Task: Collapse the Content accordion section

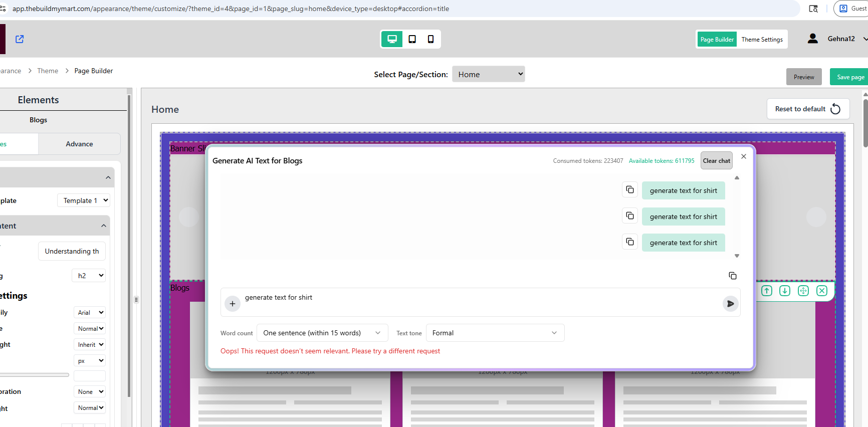Action: (x=104, y=226)
